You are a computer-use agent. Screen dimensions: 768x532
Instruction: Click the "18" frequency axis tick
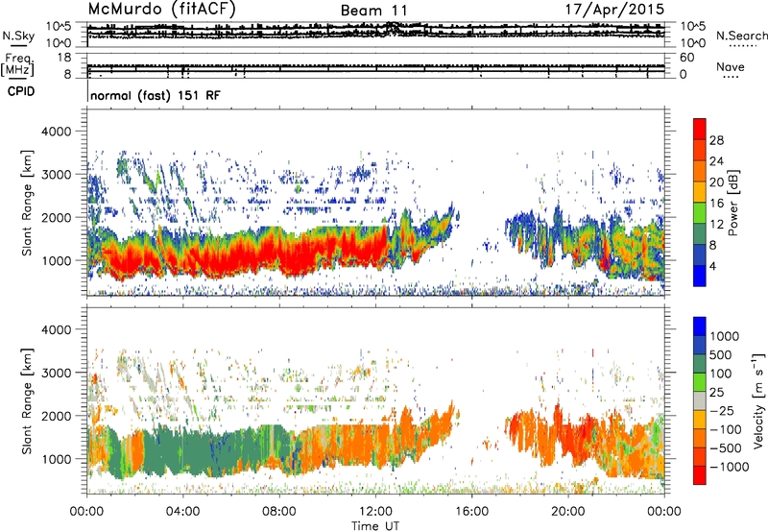coord(64,58)
